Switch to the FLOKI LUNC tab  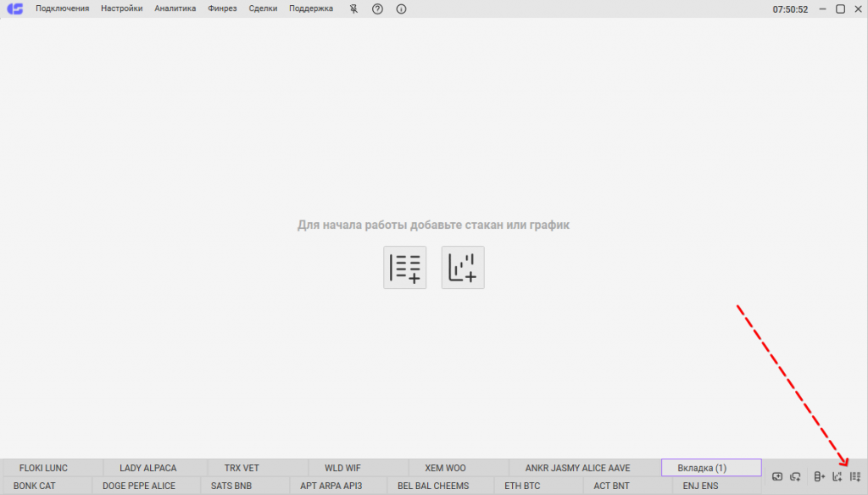(53, 468)
